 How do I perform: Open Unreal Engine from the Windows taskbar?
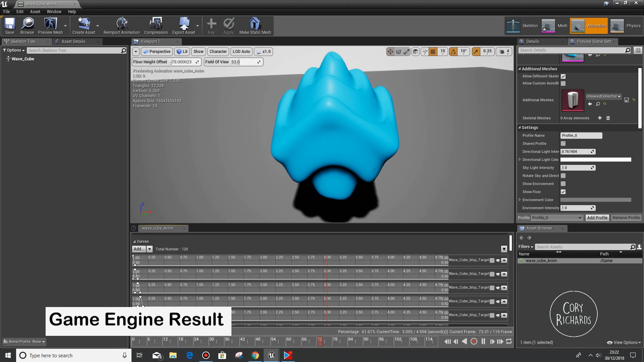[x=272, y=355]
